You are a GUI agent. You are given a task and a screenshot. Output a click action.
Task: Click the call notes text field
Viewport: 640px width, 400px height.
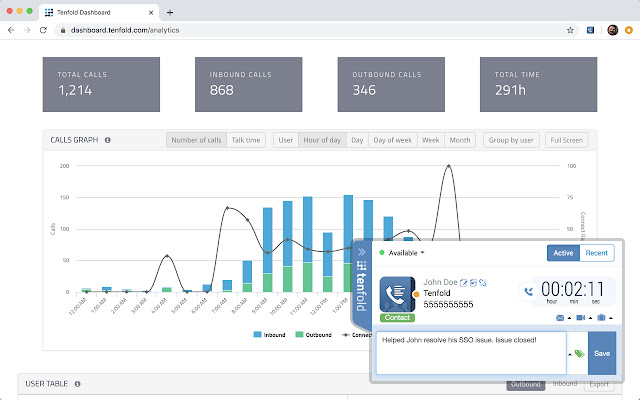coord(470,353)
